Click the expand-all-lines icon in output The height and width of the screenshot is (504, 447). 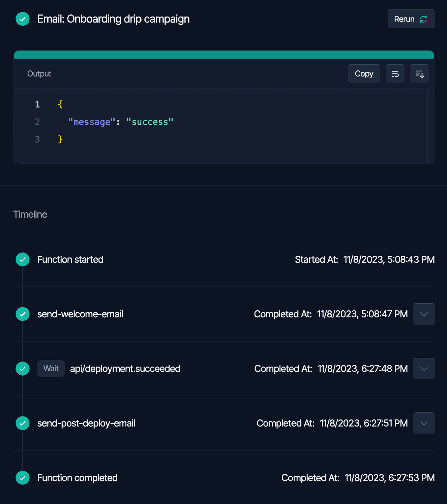click(419, 74)
